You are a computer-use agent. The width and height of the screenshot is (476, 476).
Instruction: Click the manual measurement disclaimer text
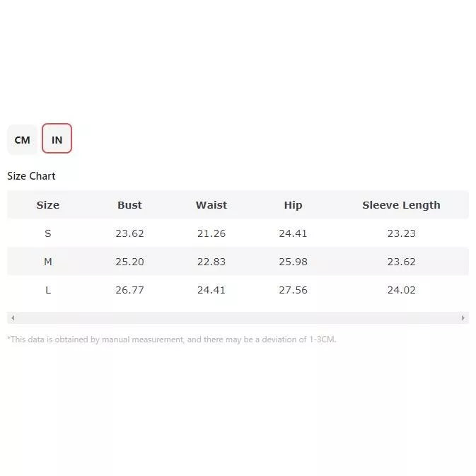[172, 339]
